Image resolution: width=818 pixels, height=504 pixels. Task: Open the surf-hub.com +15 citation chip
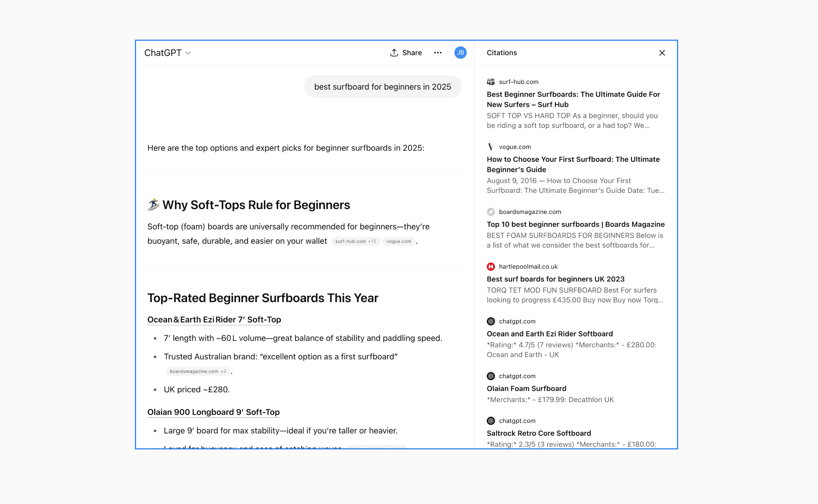click(355, 241)
